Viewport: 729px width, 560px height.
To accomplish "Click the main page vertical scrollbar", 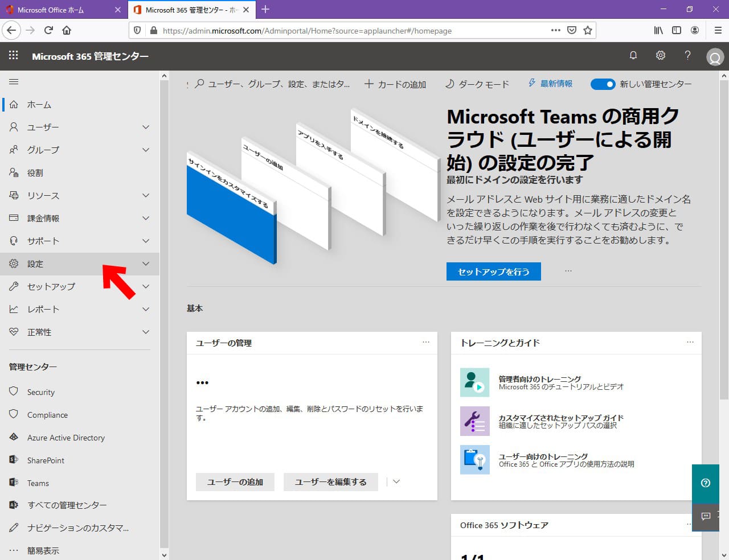I will point(724,239).
